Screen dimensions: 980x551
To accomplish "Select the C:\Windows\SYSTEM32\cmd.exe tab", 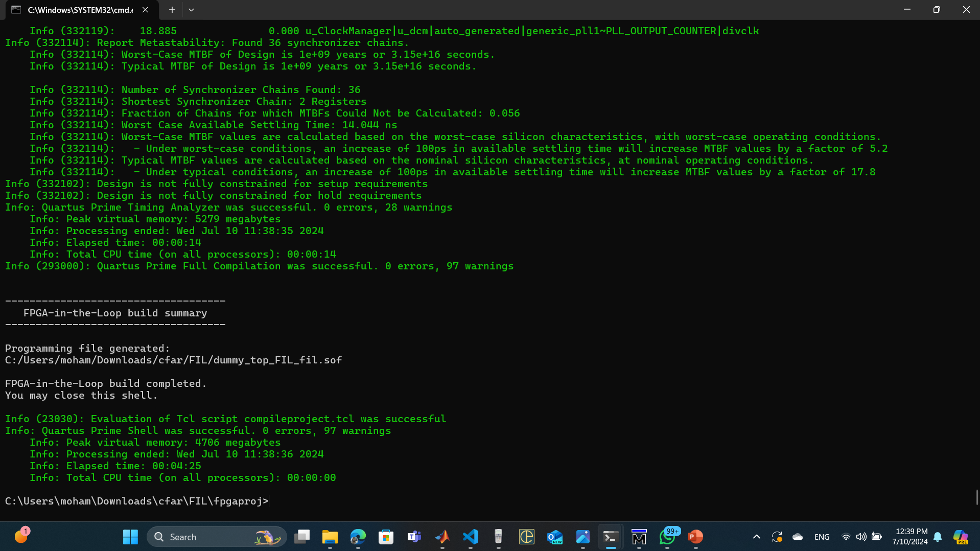I will click(80, 10).
